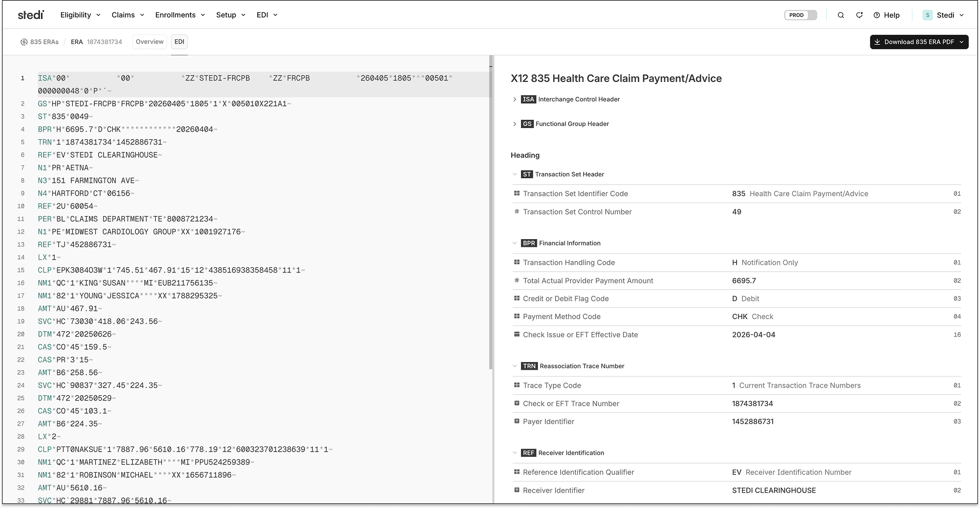Screen dimensions: 980x508
Task: Open the Eligibility menu
Action: 80,15
